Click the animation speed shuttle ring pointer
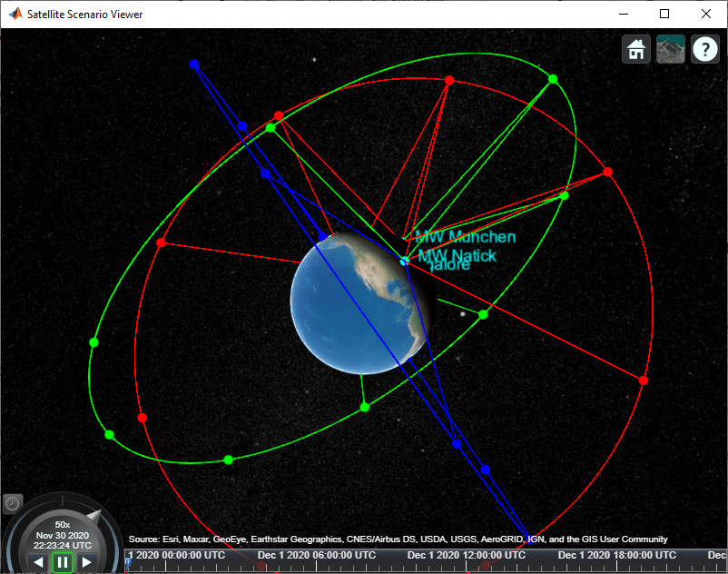Screen dimensions: 728x574 click(x=94, y=516)
